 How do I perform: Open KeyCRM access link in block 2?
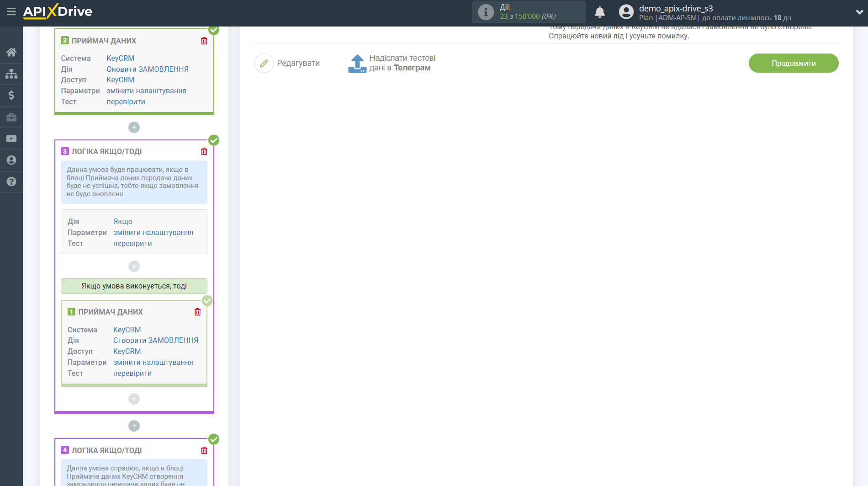click(x=120, y=80)
